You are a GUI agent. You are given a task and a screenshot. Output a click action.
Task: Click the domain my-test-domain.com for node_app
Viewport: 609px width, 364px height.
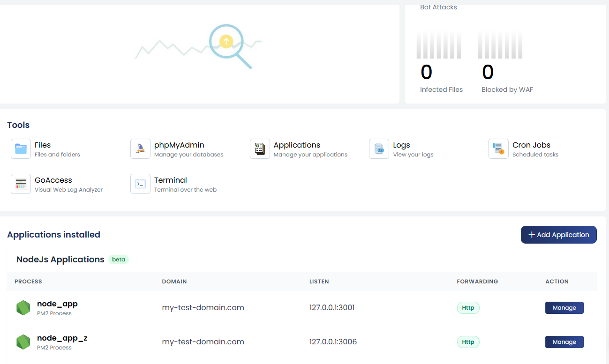click(203, 308)
